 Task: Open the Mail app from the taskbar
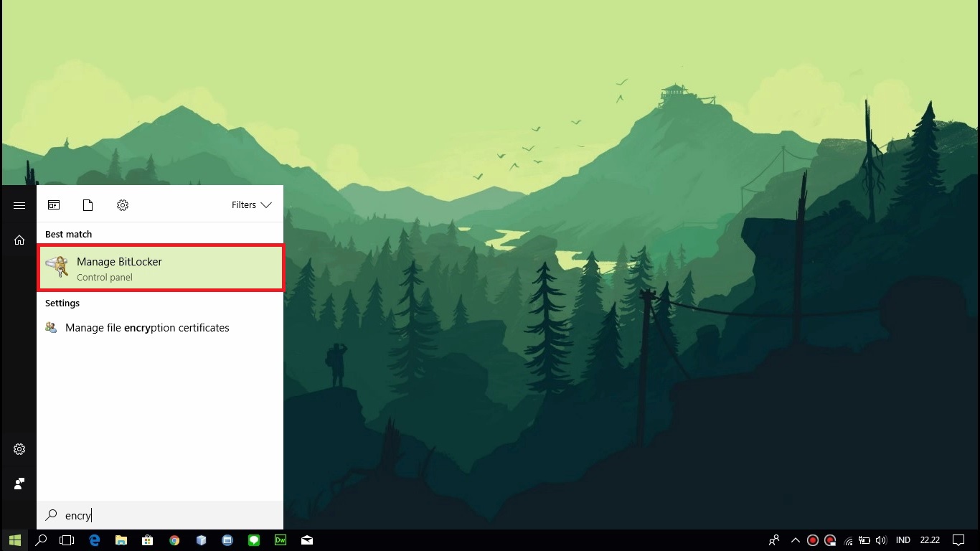[307, 540]
